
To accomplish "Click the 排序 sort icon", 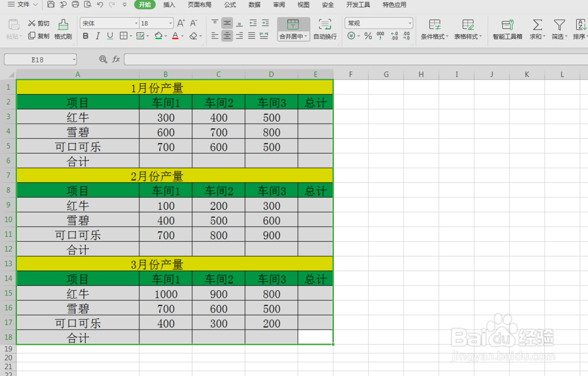I will (x=581, y=25).
